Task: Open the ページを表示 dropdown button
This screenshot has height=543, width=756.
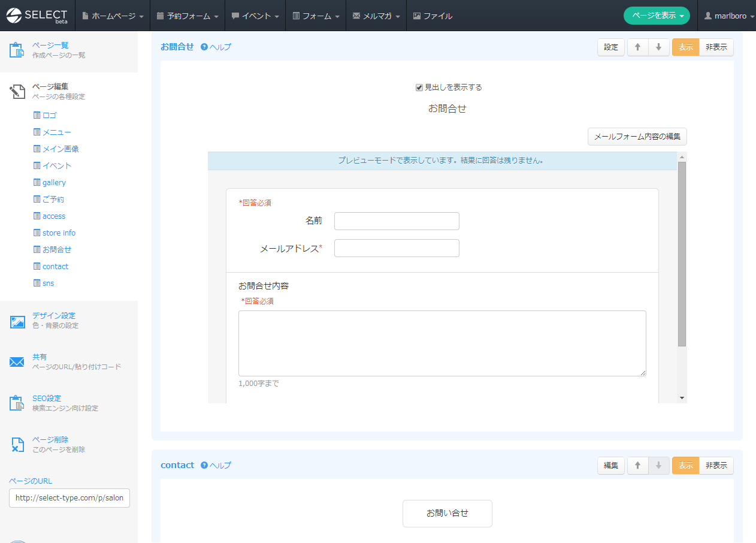Action: (656, 16)
